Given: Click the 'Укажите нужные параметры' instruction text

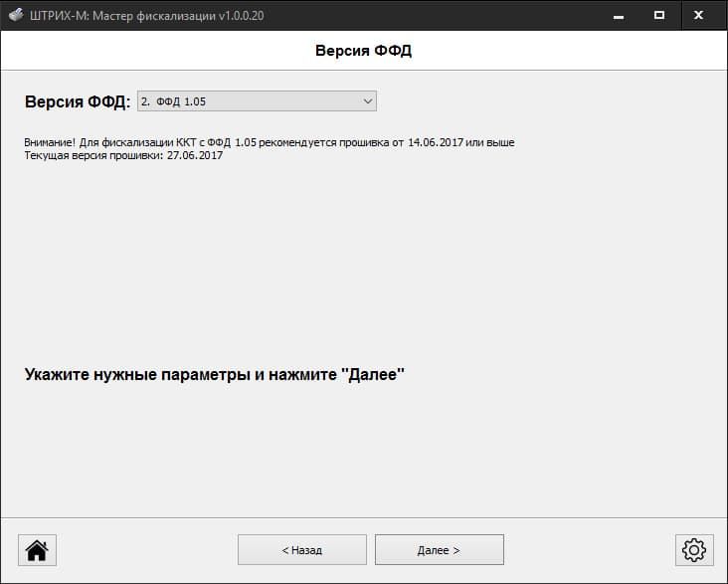Looking at the screenshot, I should (215, 374).
